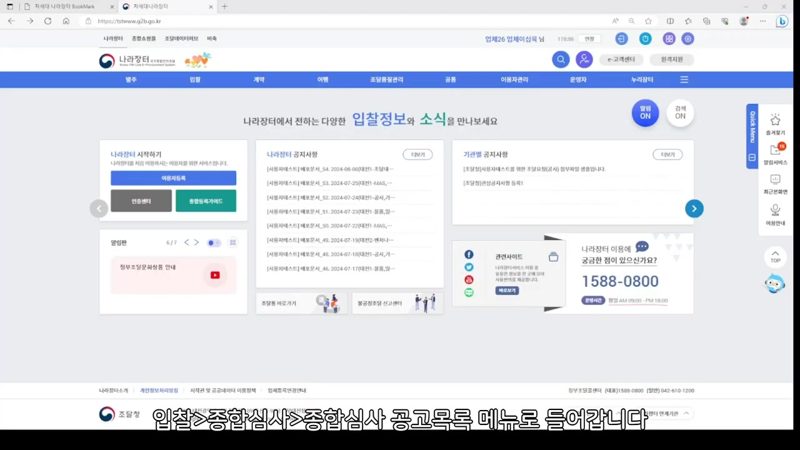
Task: Click the gray 인증센터 button
Action: pyautogui.click(x=141, y=201)
